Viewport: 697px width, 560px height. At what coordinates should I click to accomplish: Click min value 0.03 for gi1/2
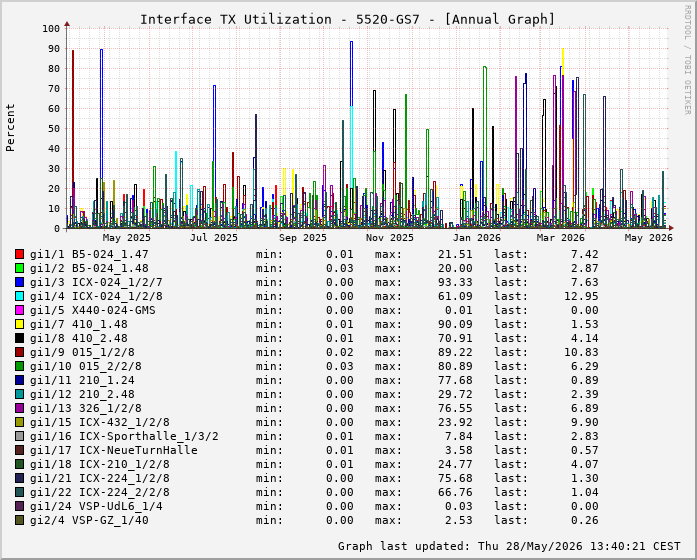coord(340,268)
